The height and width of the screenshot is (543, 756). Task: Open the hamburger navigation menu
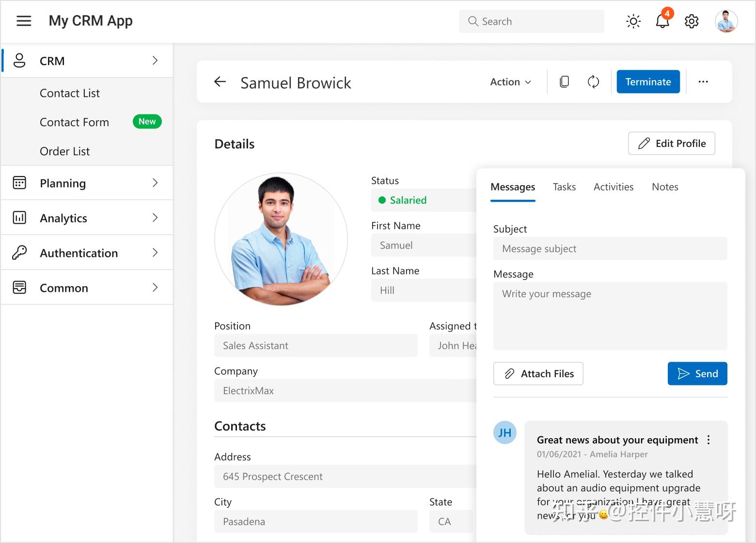(x=24, y=21)
